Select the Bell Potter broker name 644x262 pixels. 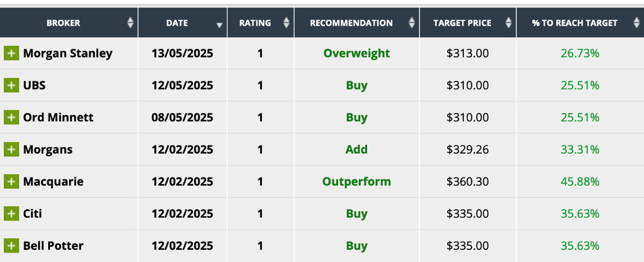[x=53, y=246]
